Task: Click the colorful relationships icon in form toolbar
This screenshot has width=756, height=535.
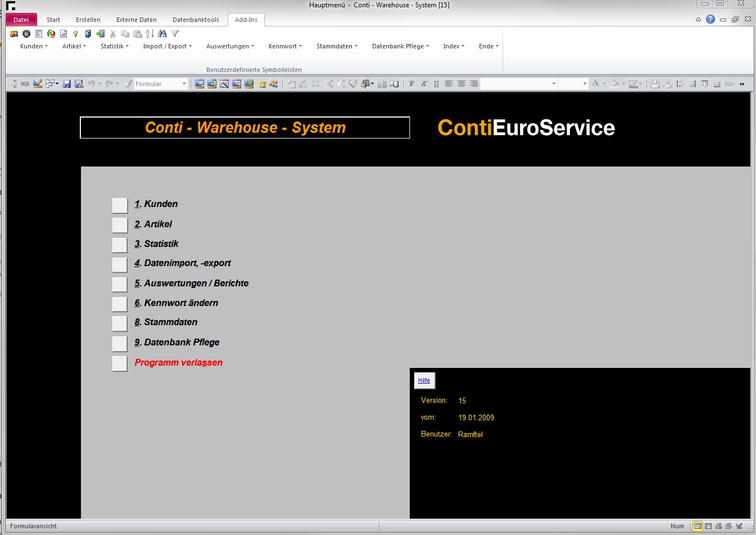Action: pos(274,84)
